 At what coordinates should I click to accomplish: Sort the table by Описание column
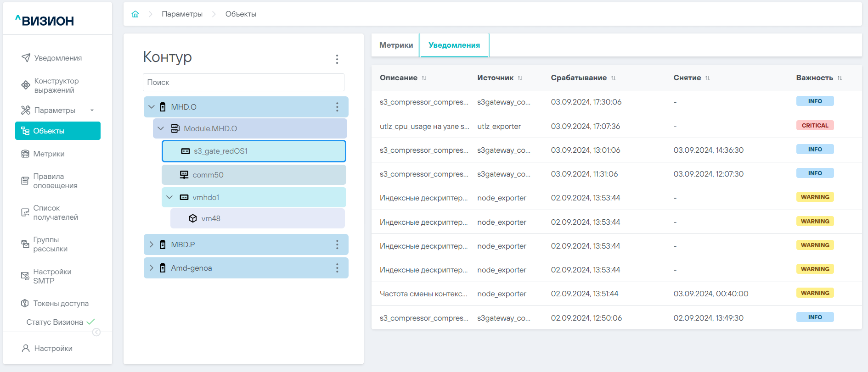click(424, 78)
